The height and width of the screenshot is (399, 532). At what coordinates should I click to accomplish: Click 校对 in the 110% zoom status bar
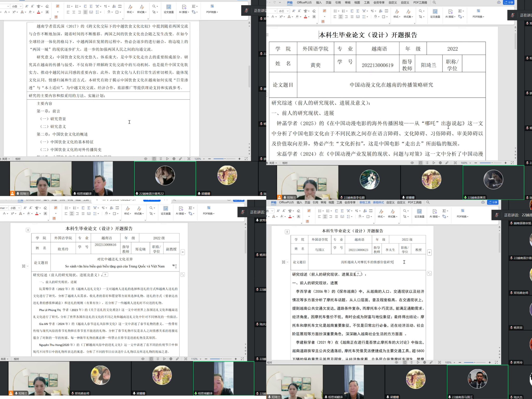(x=16, y=359)
